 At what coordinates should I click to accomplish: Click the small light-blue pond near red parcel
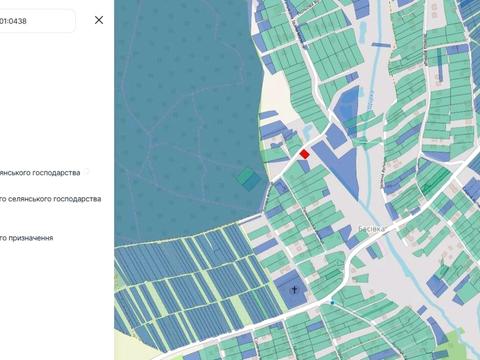307,131
